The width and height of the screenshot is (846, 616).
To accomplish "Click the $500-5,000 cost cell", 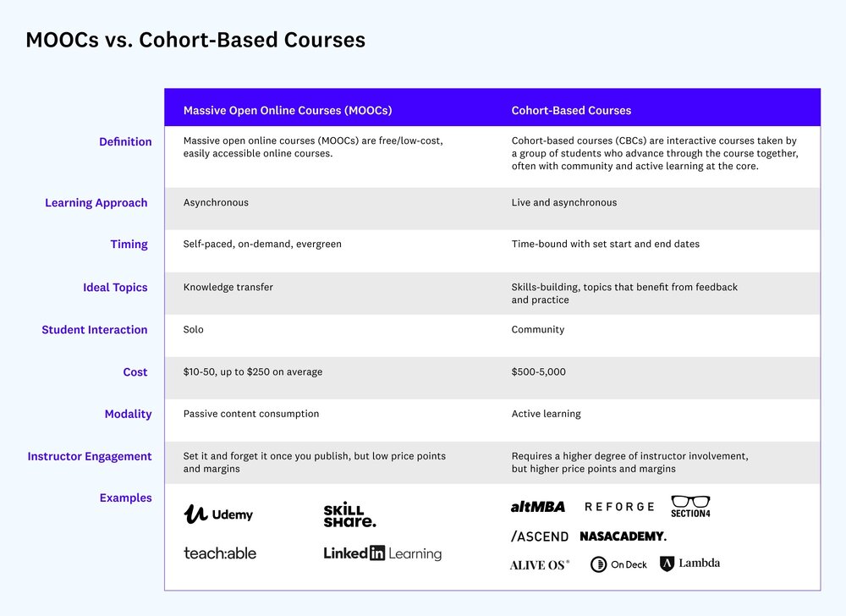I will point(538,371).
